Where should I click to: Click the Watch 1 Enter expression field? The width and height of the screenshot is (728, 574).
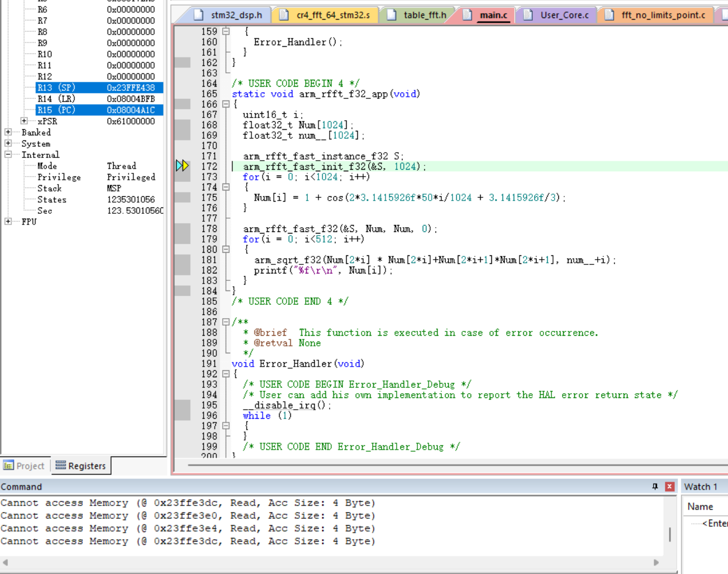tap(714, 523)
